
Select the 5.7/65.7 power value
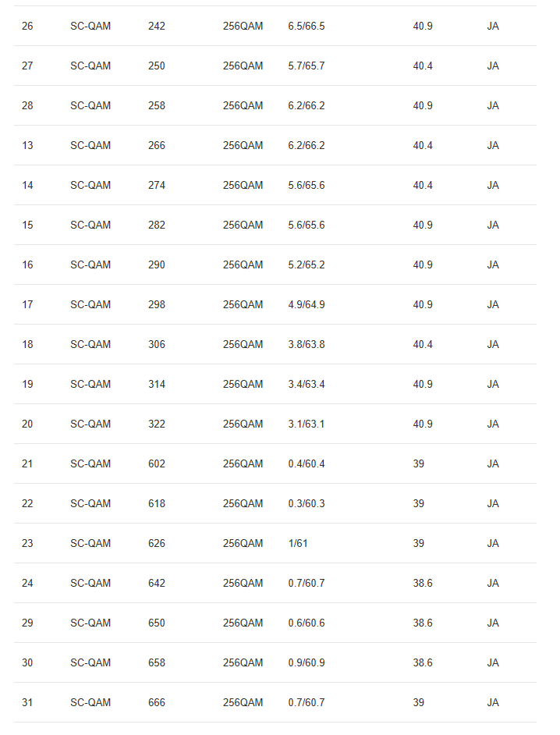[x=307, y=66]
